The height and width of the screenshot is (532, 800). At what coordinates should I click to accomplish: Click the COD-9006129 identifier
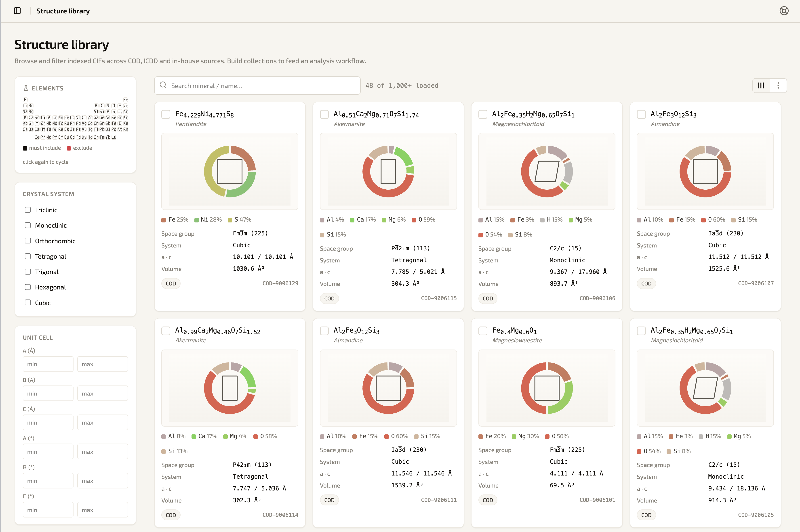[280, 283]
